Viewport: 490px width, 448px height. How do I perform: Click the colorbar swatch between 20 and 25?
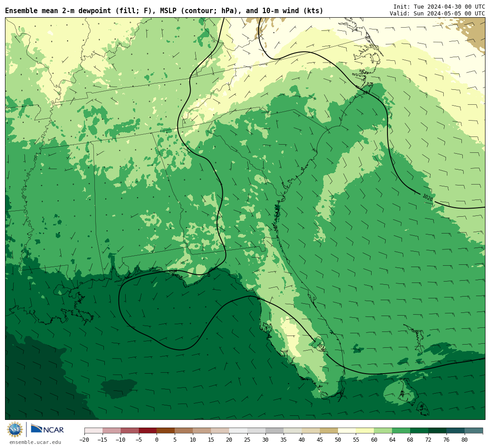coord(239,431)
